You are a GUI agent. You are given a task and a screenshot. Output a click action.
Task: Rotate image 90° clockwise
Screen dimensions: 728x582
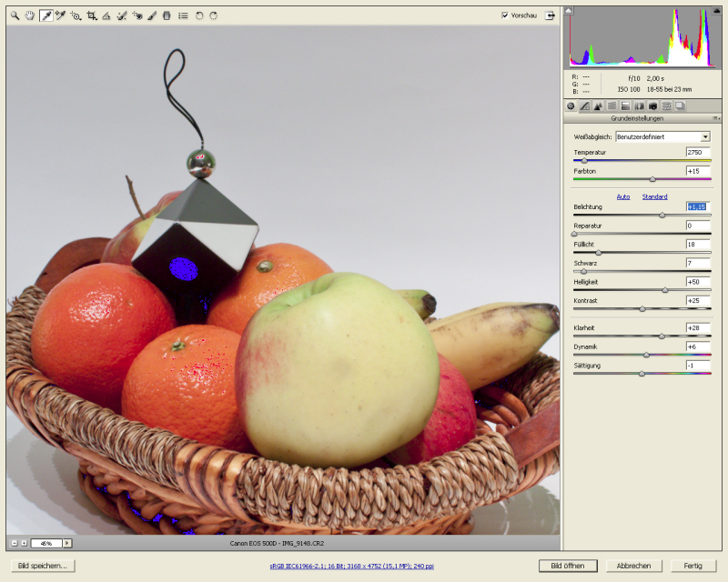point(214,15)
